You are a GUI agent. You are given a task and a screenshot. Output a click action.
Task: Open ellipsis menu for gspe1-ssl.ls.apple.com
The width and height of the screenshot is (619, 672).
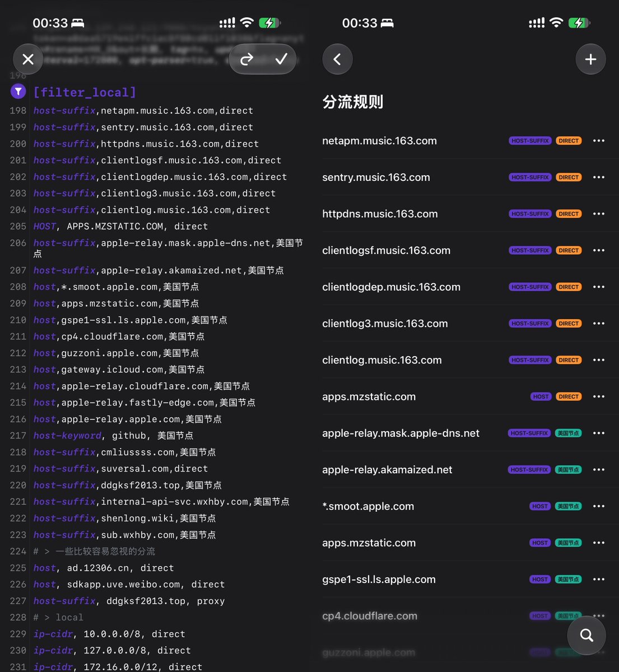coord(599,579)
